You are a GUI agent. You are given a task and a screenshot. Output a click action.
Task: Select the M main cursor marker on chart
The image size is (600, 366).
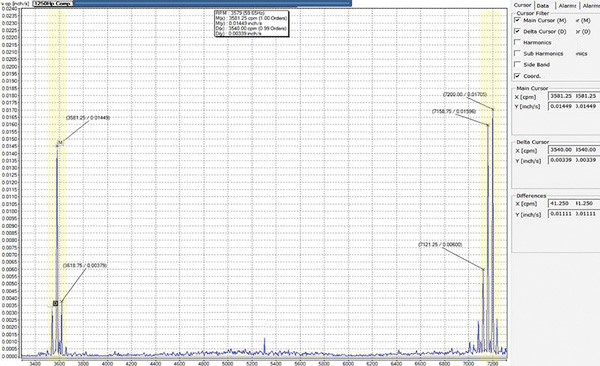(60, 143)
